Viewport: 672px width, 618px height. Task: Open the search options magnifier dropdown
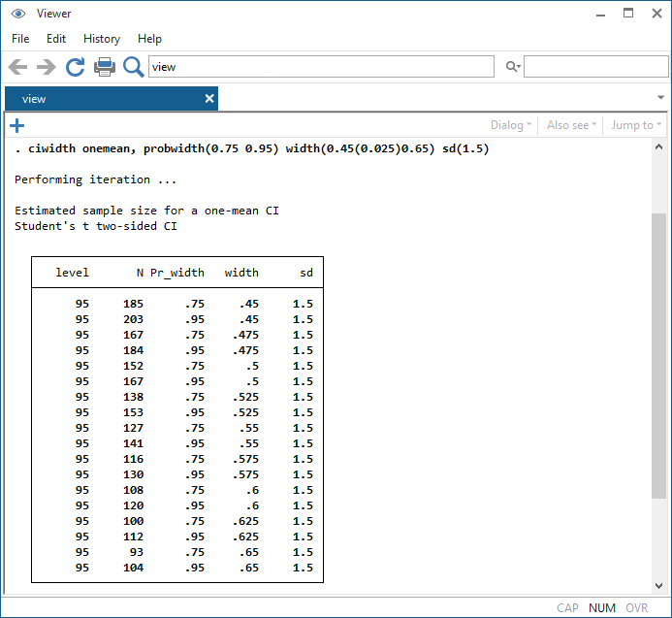(513, 67)
